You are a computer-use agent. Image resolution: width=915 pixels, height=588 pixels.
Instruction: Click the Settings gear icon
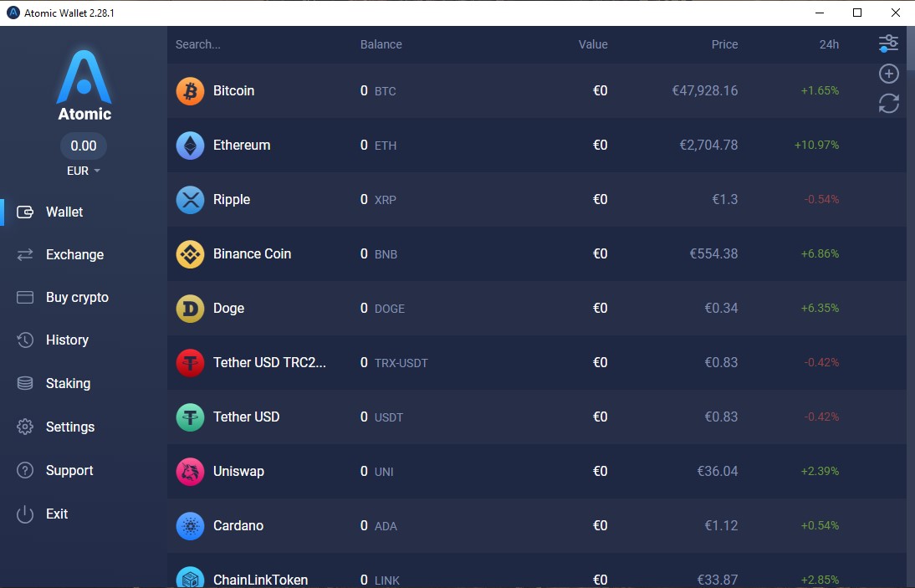25,427
